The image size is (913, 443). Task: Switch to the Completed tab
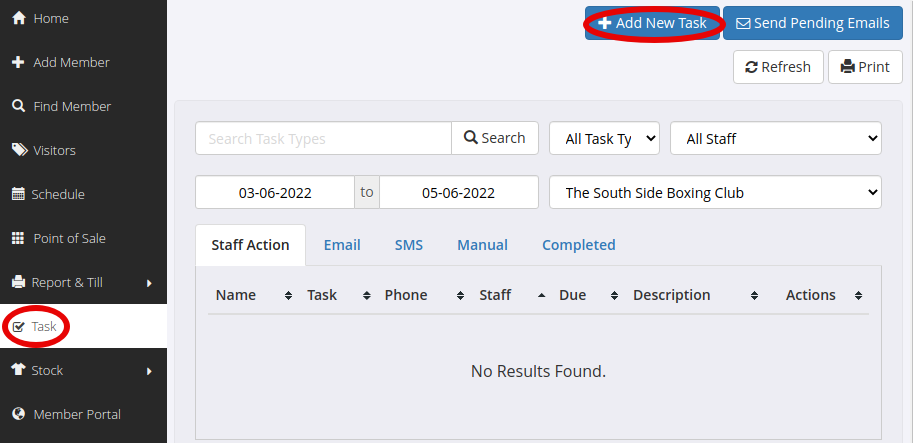[x=579, y=245]
